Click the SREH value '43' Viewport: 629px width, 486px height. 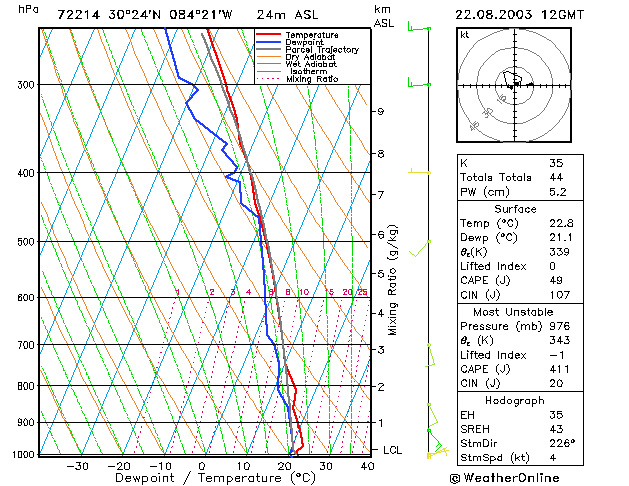556,429
